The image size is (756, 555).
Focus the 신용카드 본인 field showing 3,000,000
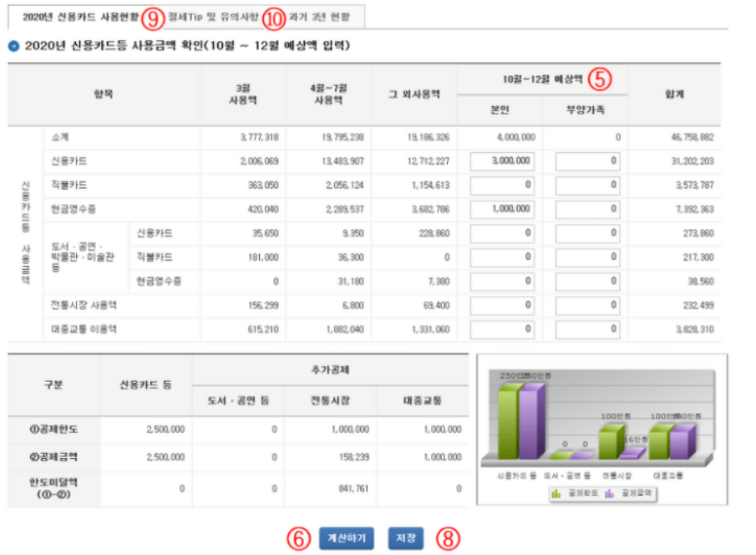pyautogui.click(x=502, y=161)
